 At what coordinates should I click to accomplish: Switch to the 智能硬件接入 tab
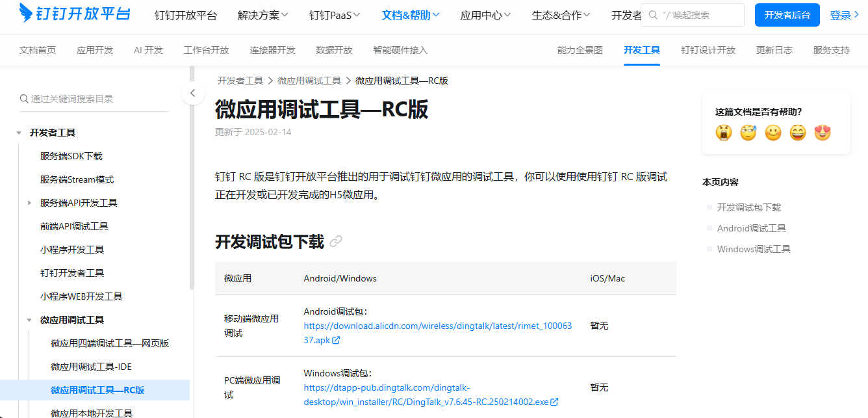coord(400,50)
